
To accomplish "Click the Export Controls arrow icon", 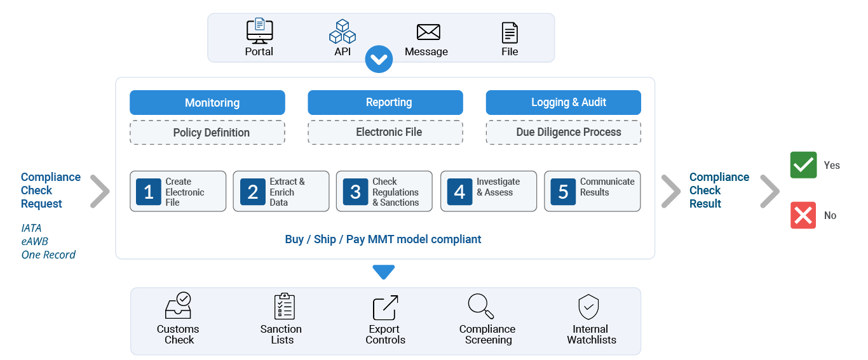I will 385,307.
